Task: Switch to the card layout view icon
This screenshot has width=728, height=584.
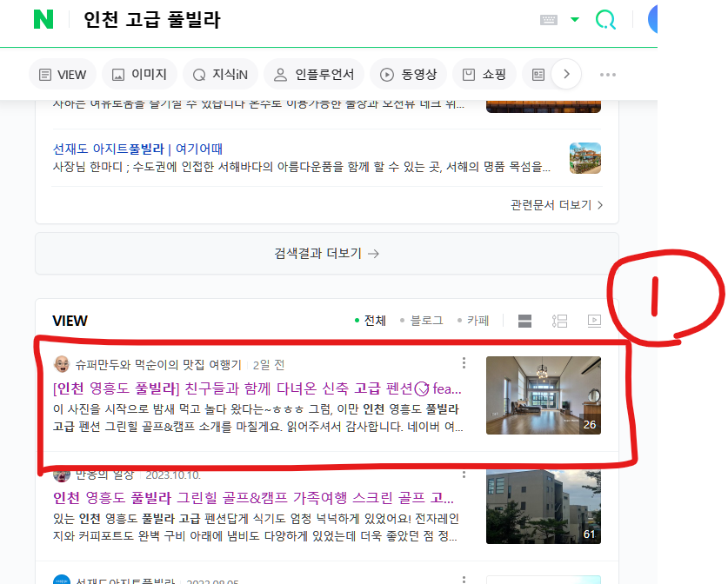Action: coord(524,321)
